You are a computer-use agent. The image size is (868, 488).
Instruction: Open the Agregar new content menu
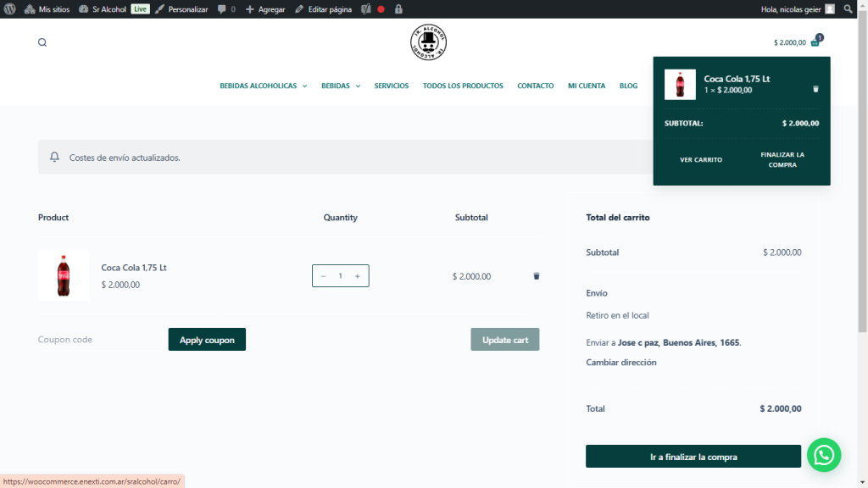(x=265, y=8)
